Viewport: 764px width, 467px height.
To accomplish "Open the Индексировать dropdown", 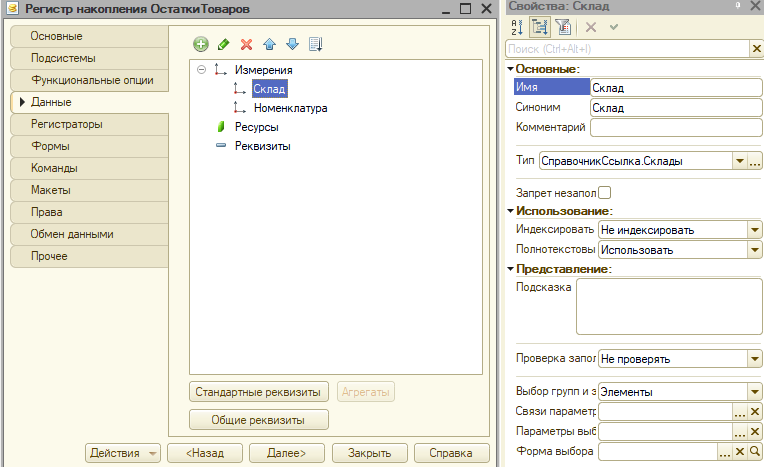I will pyautogui.click(x=755, y=230).
